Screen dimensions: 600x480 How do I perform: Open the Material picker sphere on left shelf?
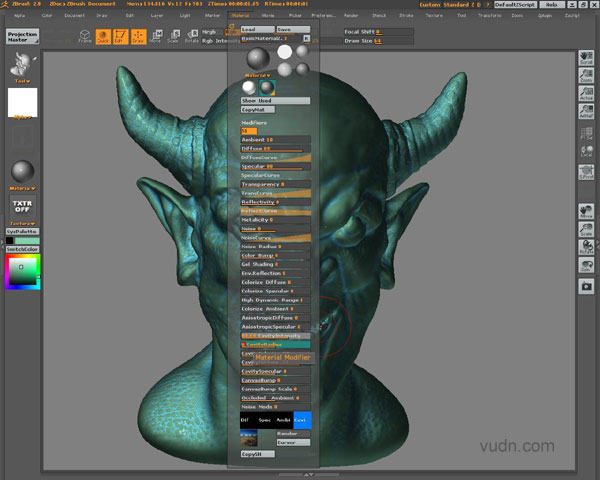point(23,171)
